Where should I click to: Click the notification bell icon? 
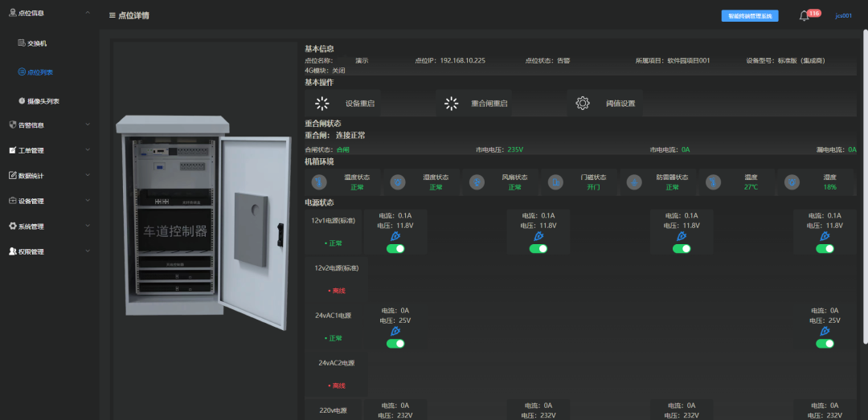(x=804, y=16)
